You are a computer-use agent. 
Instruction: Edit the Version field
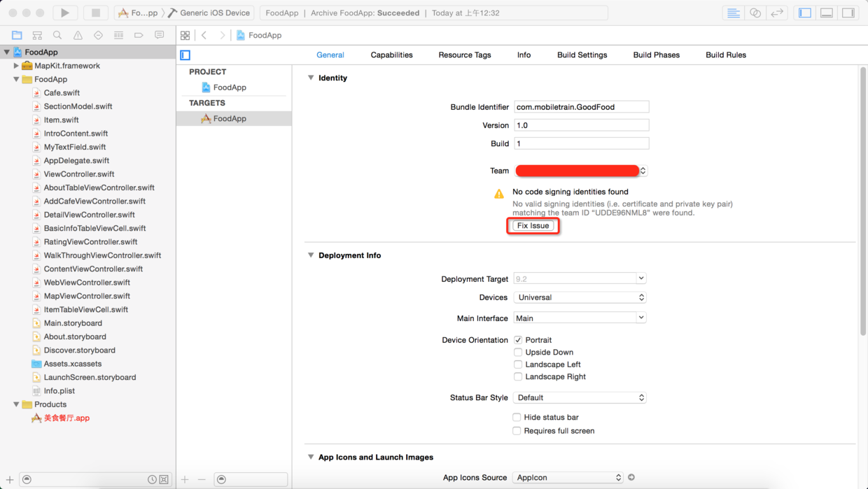point(581,125)
